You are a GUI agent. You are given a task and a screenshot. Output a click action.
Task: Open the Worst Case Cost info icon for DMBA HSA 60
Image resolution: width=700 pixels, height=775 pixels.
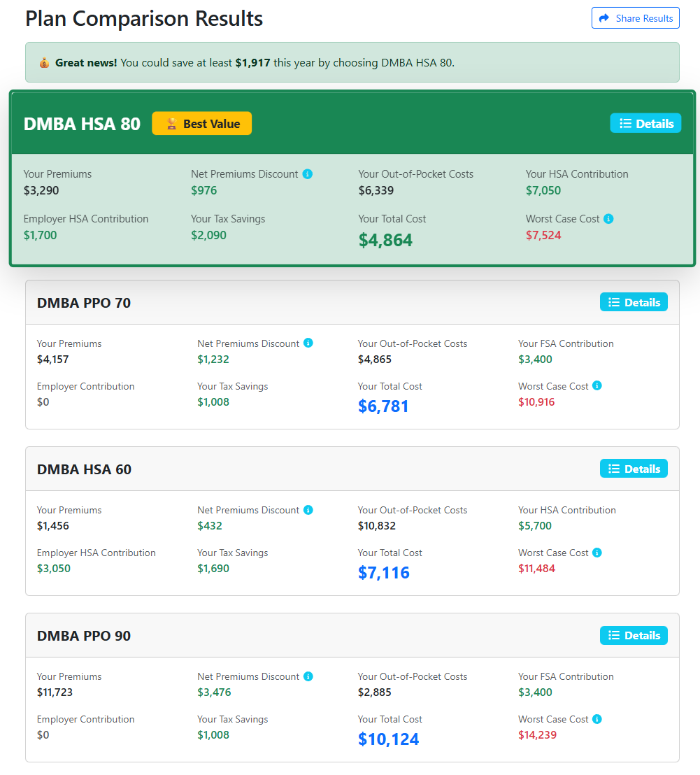coord(597,553)
